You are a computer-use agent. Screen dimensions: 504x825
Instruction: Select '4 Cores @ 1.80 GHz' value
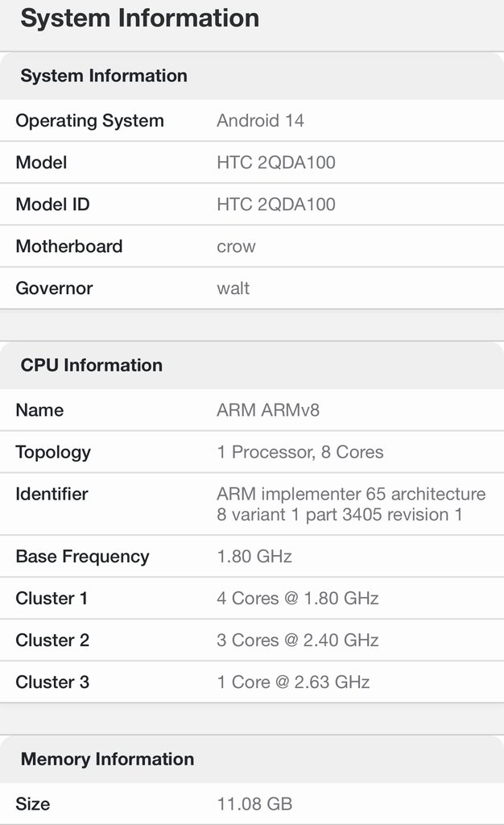(298, 599)
